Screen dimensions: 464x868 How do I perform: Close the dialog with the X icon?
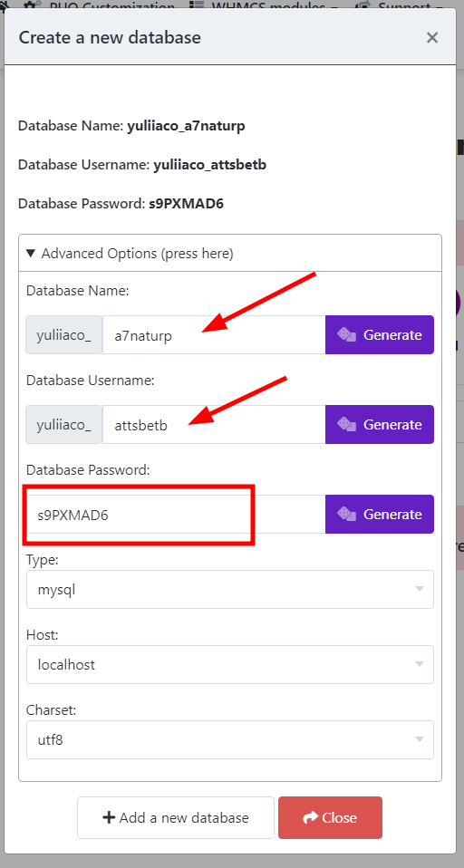click(432, 38)
